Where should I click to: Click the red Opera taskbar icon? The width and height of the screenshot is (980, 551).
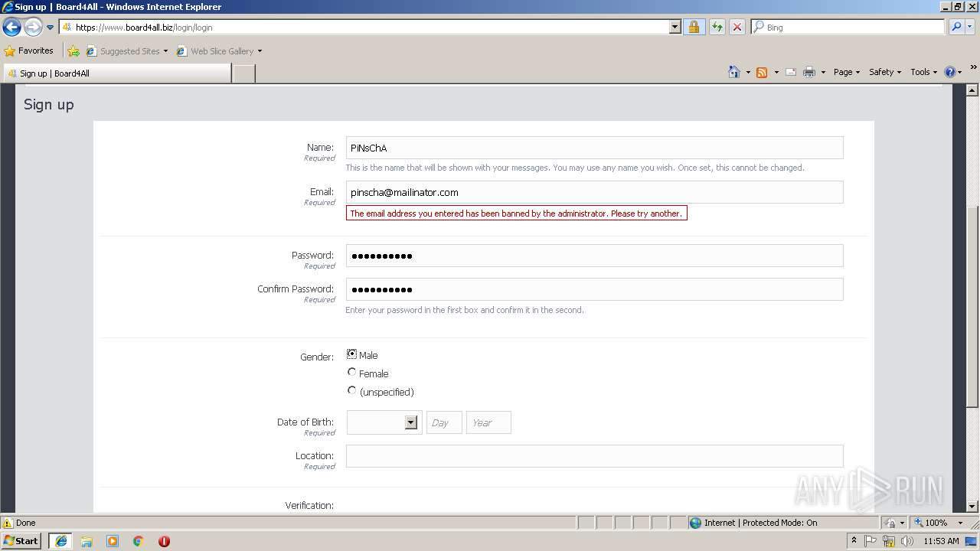pyautogui.click(x=164, y=541)
